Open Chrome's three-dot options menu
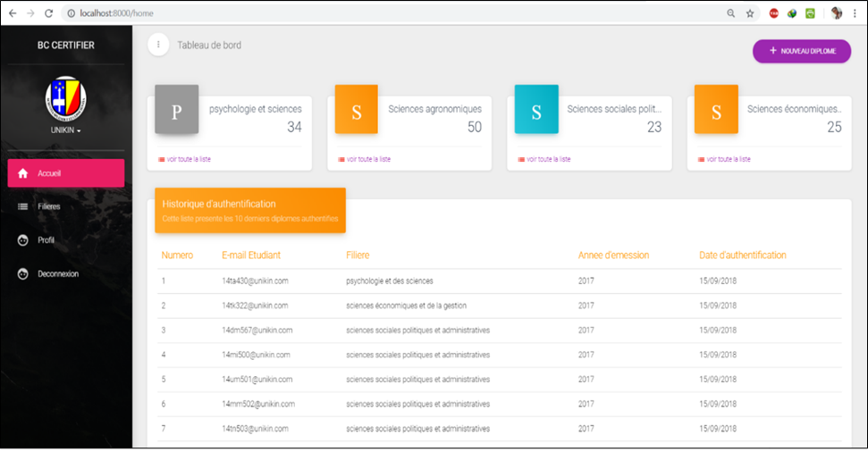This screenshot has width=868, height=452. (855, 13)
